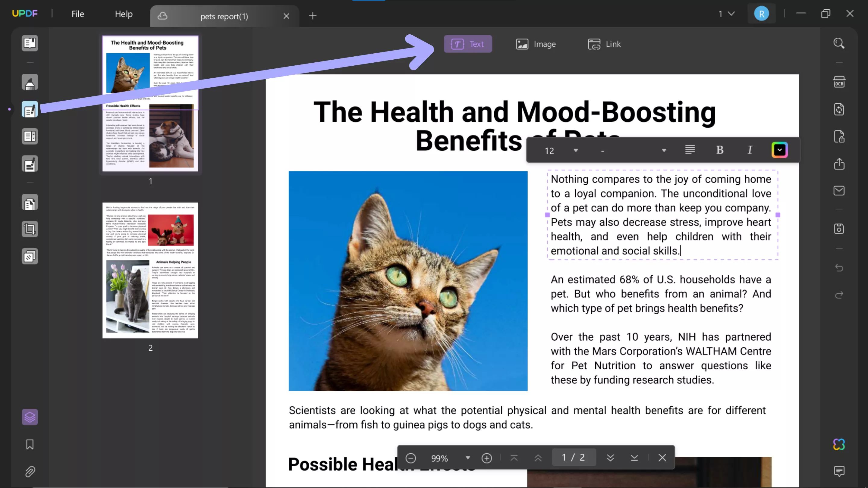This screenshot has height=488, width=868.
Task: Open the Help menu
Action: 123,14
